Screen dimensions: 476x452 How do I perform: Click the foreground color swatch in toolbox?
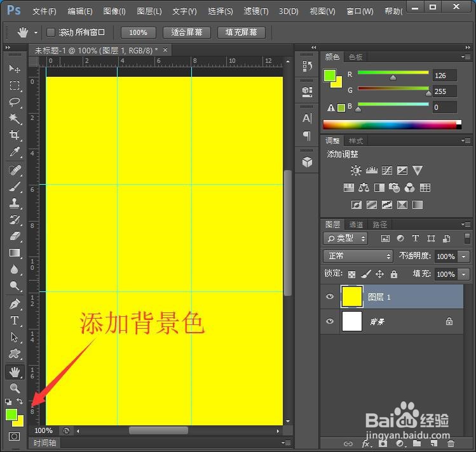(11, 414)
